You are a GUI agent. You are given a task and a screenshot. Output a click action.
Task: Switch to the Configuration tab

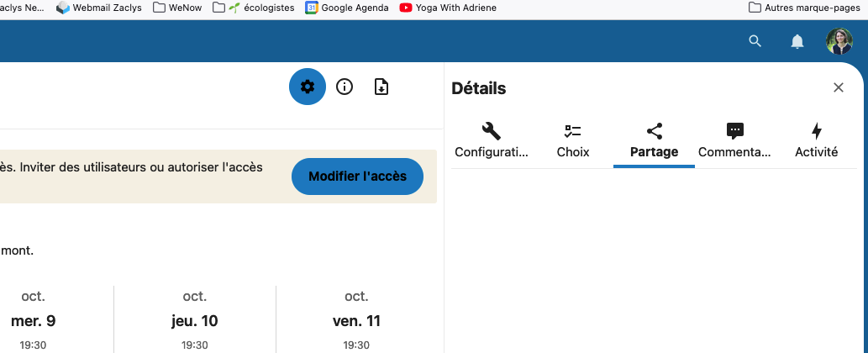click(x=492, y=141)
